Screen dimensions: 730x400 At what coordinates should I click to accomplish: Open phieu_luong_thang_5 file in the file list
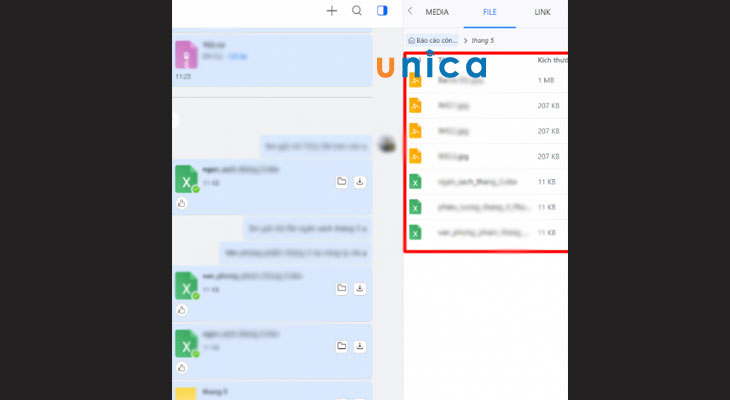pos(487,207)
